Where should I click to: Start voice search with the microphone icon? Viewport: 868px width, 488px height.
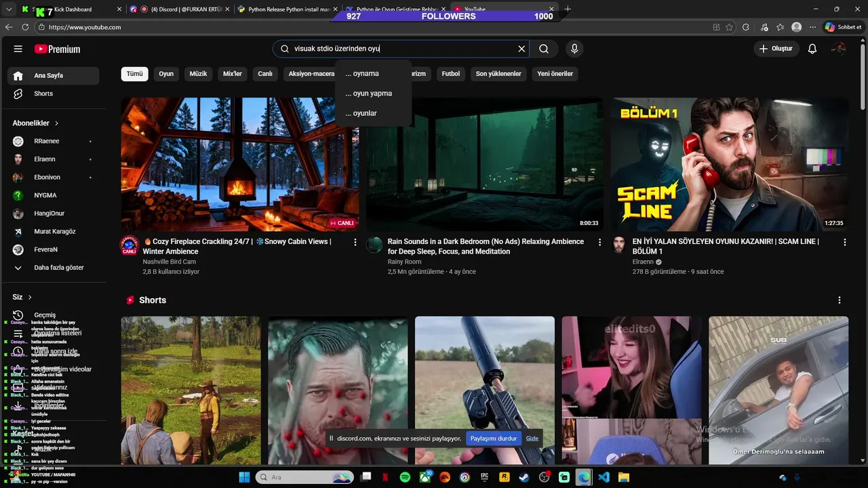pyautogui.click(x=574, y=49)
